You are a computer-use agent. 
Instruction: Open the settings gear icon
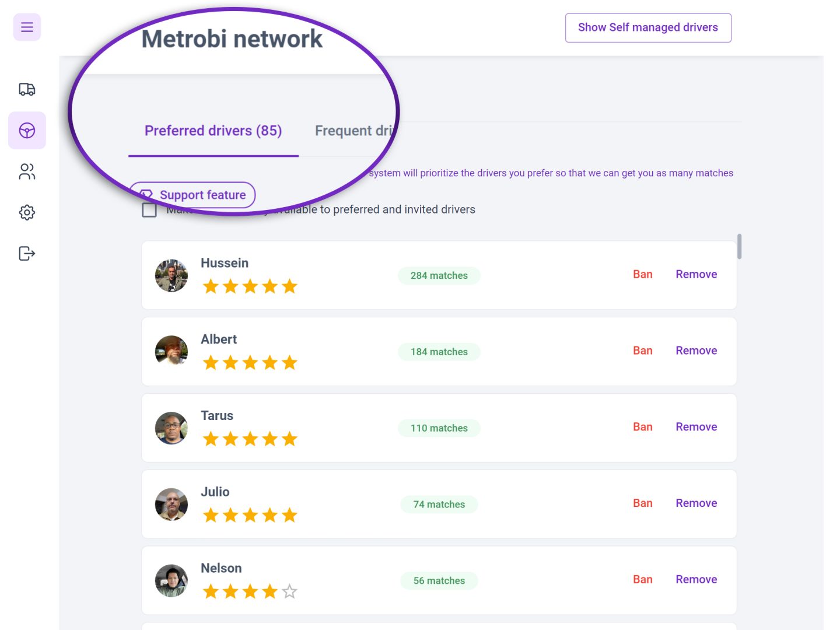pyautogui.click(x=27, y=212)
